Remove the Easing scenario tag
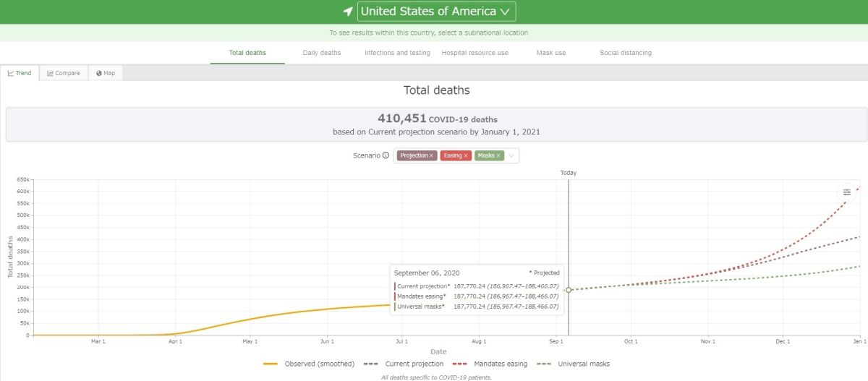Screen dimensions: 868x381 pyautogui.click(x=467, y=155)
